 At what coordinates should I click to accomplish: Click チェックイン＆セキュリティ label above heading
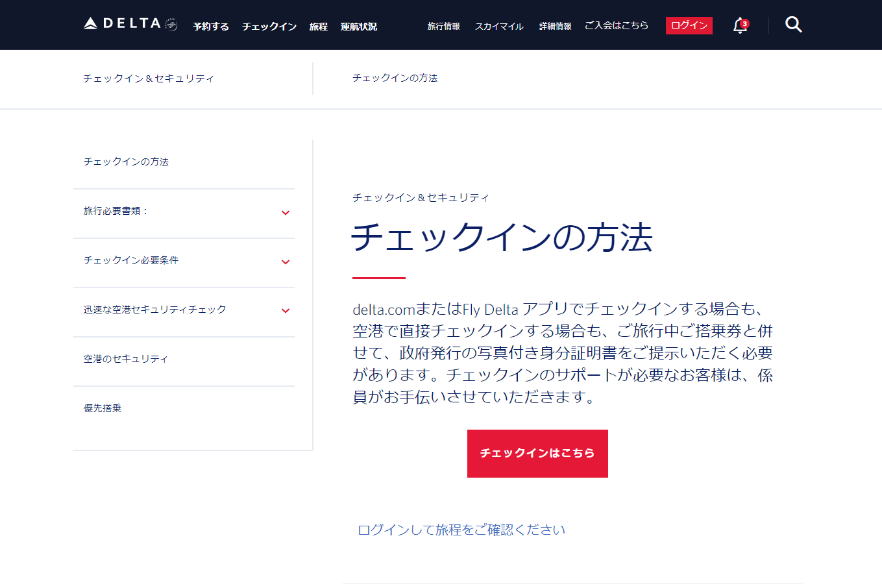(x=421, y=197)
